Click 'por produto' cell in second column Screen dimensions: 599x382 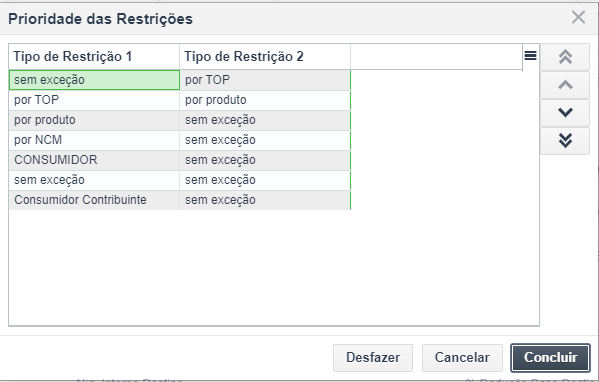(265, 100)
